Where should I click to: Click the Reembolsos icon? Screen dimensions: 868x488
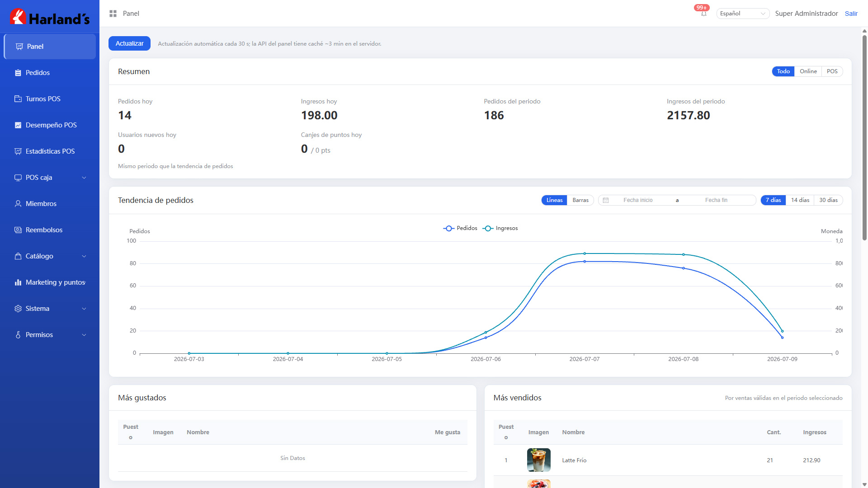point(18,230)
